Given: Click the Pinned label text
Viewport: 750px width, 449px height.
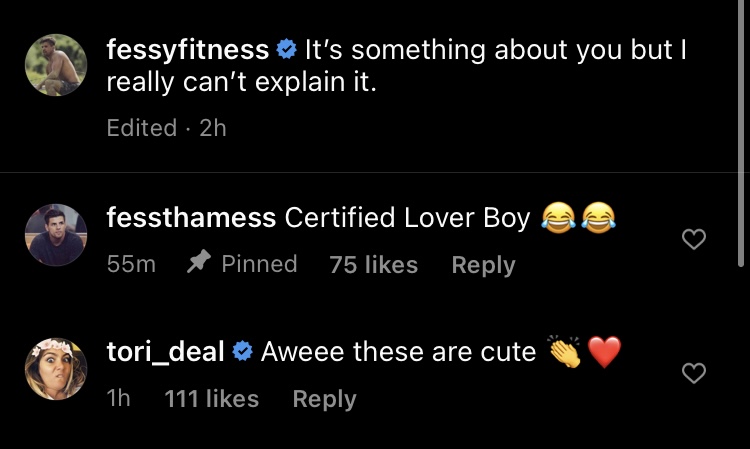Looking at the screenshot, I should [259, 264].
